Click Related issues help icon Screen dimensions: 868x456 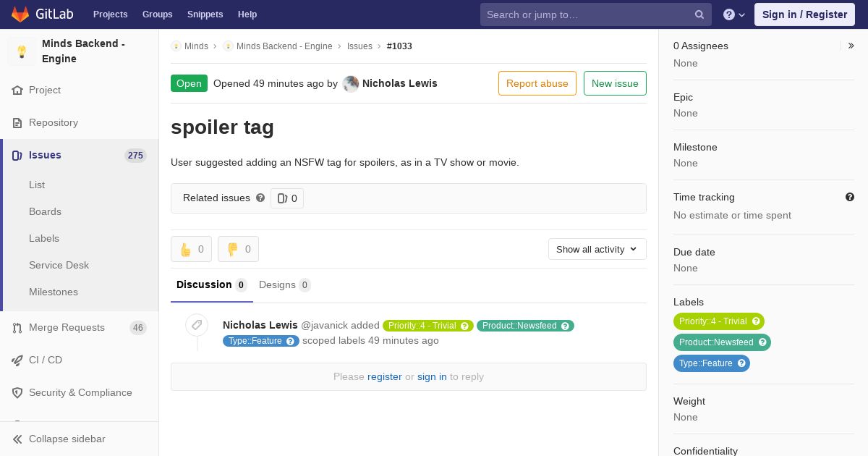pyautogui.click(x=260, y=198)
